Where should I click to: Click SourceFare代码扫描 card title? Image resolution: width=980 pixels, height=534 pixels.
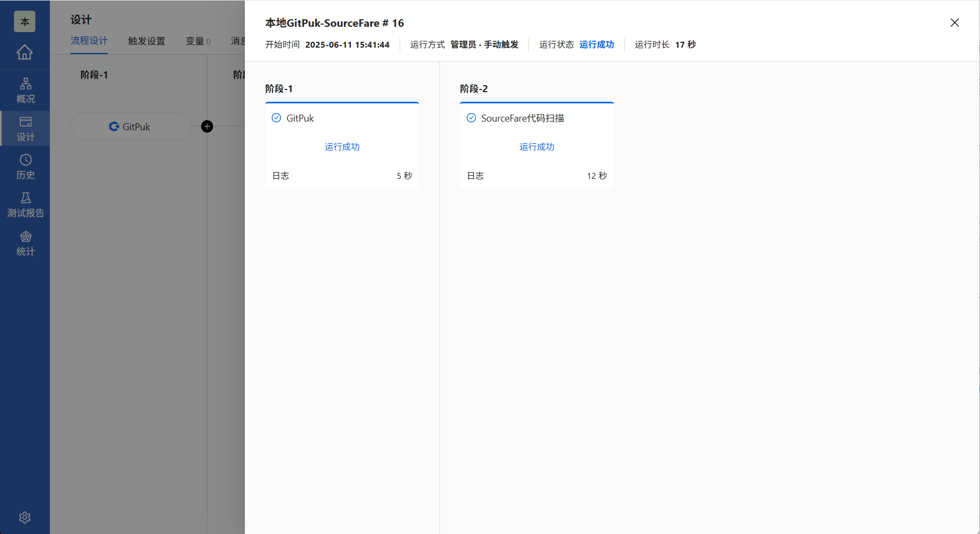coord(522,118)
